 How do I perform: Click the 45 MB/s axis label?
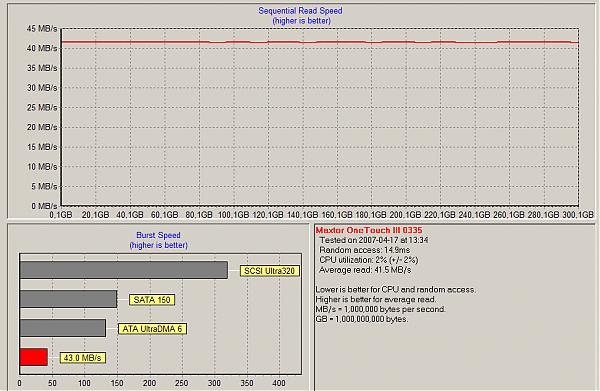click(42, 29)
